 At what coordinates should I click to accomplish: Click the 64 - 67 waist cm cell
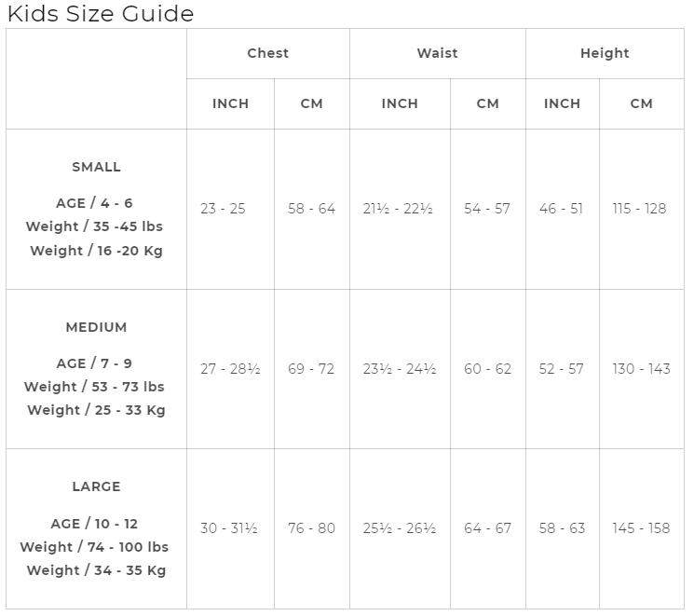pos(487,528)
